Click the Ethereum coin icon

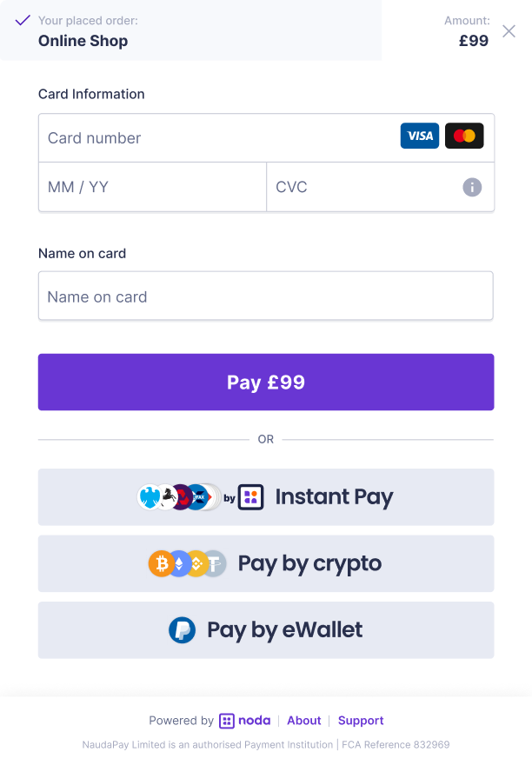coord(179,563)
